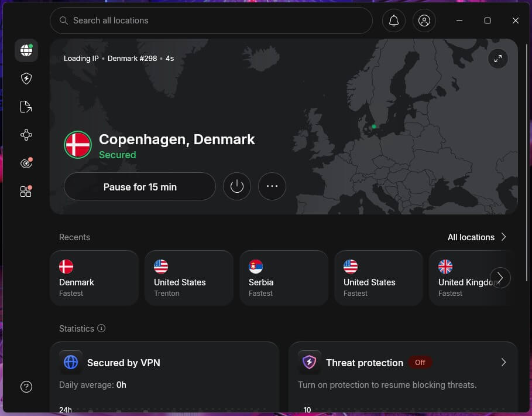Screen dimensions: 532x416
Task: Open the help question mark icon
Action: (x=26, y=387)
